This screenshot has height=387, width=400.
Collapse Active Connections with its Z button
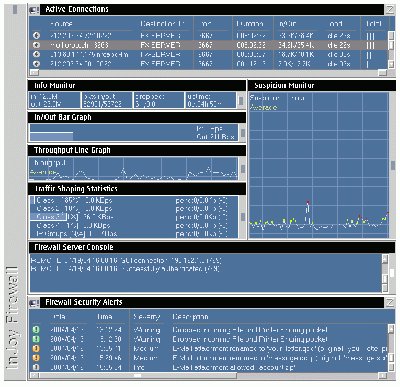390,9
